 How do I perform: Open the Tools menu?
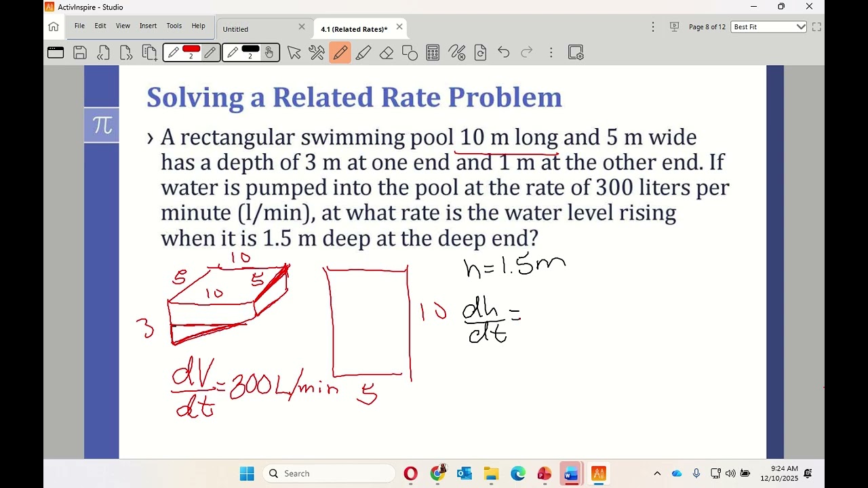pos(174,26)
